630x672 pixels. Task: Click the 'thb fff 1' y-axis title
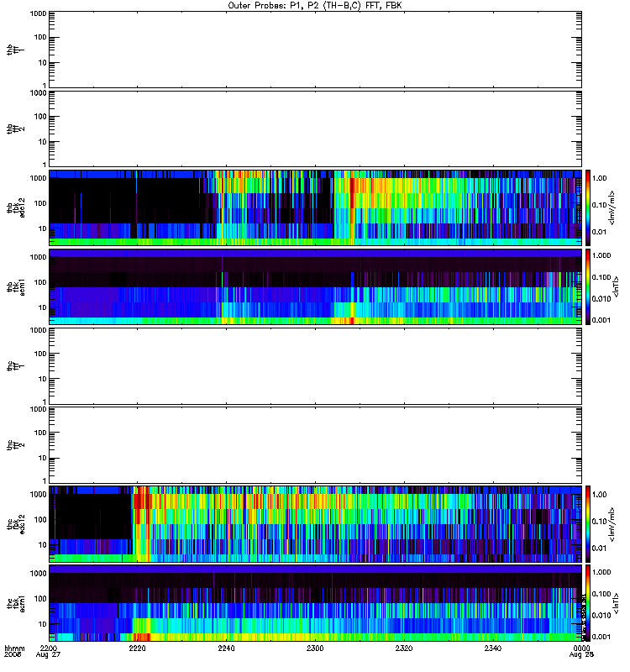(16, 50)
